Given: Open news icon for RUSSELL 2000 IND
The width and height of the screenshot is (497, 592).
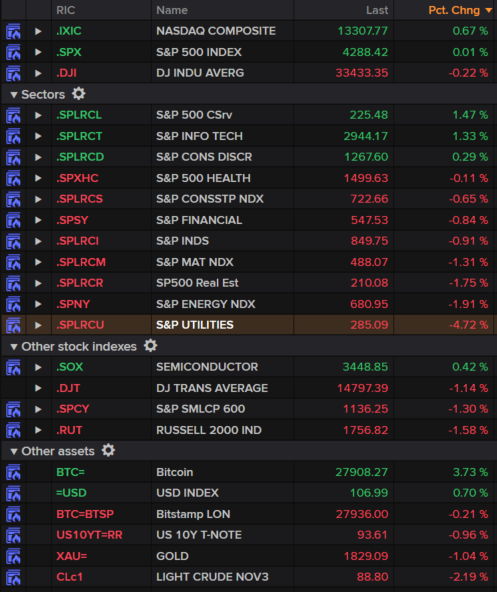Looking at the screenshot, I should pos(13,430).
